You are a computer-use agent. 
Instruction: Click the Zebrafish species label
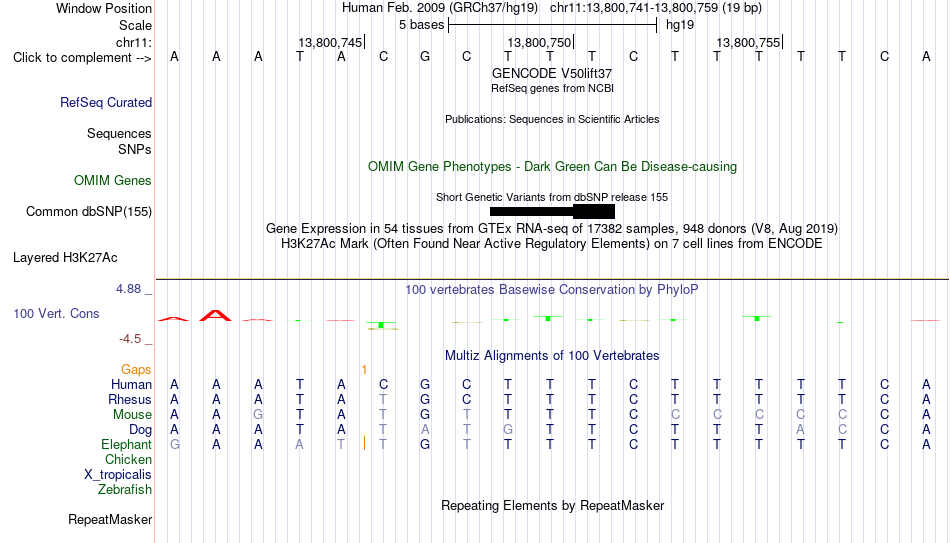(125, 490)
